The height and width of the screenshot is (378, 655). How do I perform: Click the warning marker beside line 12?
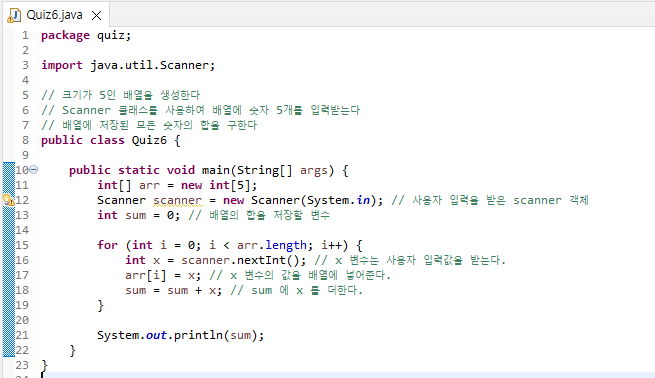[x=8, y=200]
